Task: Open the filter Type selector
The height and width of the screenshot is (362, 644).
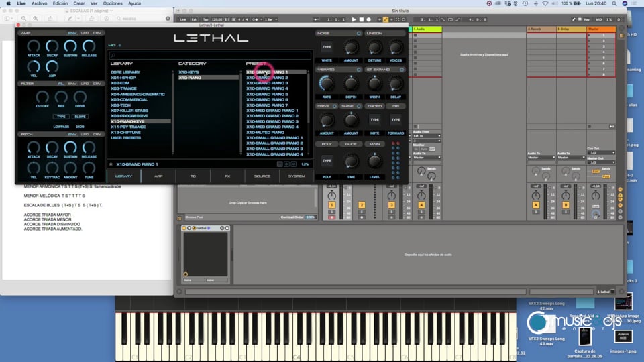Action: click(61, 117)
